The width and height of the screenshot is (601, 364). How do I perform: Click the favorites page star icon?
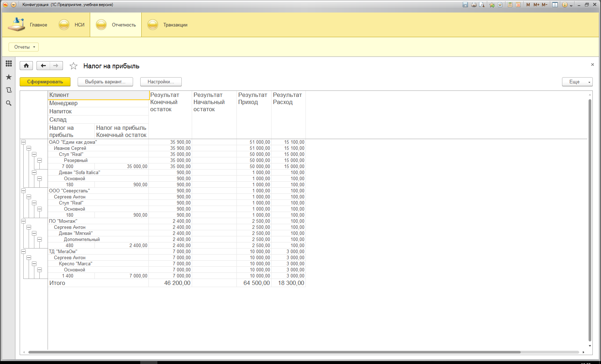(500, 5)
